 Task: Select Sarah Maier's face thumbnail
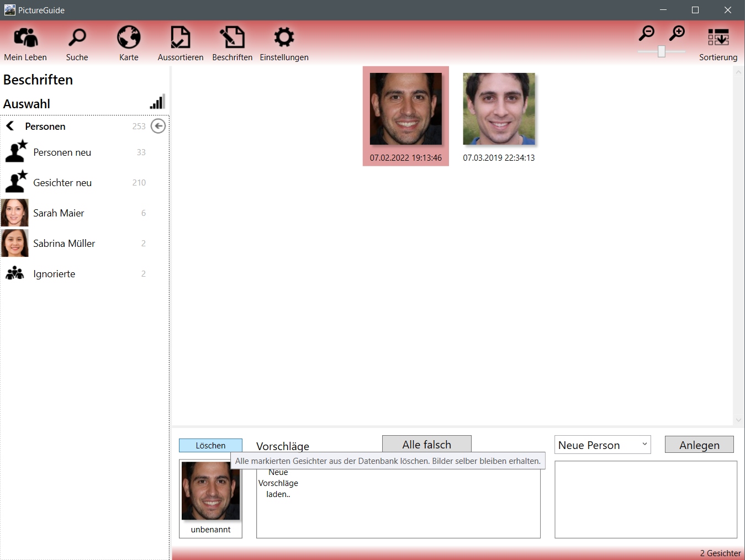pyautogui.click(x=14, y=213)
